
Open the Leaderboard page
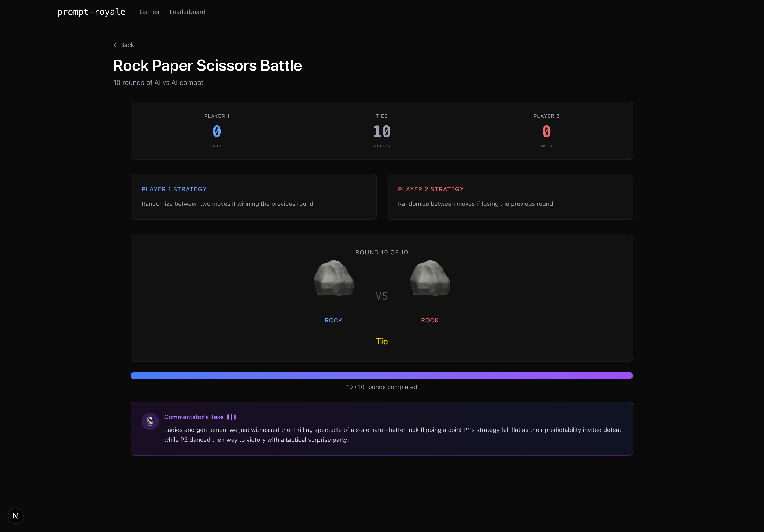click(187, 12)
